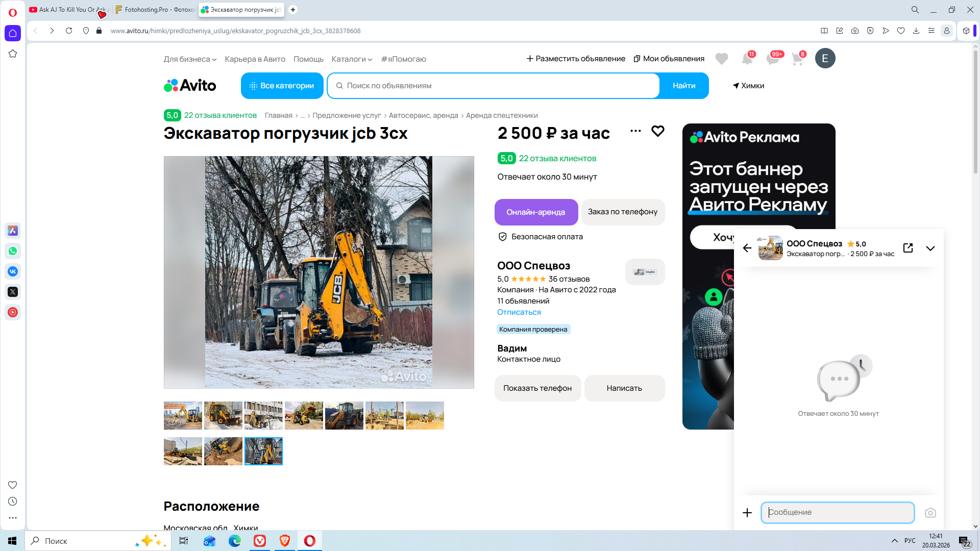Viewport: 980px width, 551px height.
Task: Expand the "Для бизнеса" dropdown
Action: (x=190, y=59)
